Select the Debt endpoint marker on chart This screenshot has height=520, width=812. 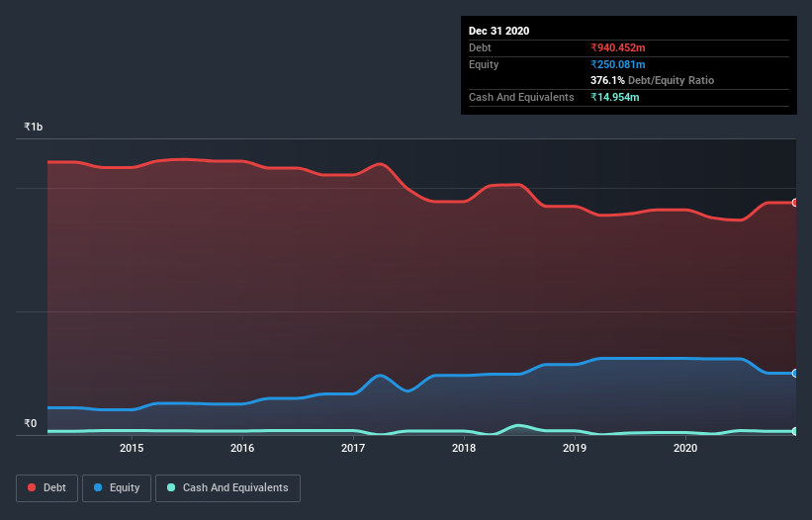[795, 203]
